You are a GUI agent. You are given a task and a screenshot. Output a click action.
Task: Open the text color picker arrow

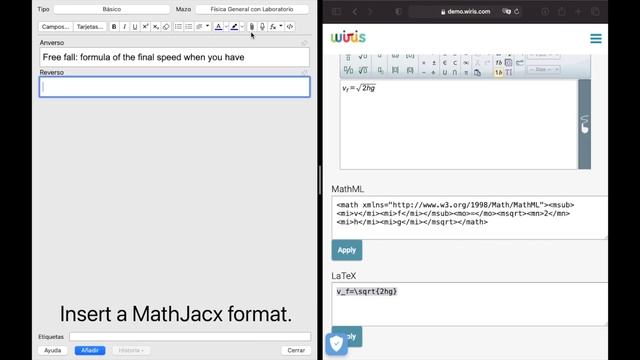226,27
